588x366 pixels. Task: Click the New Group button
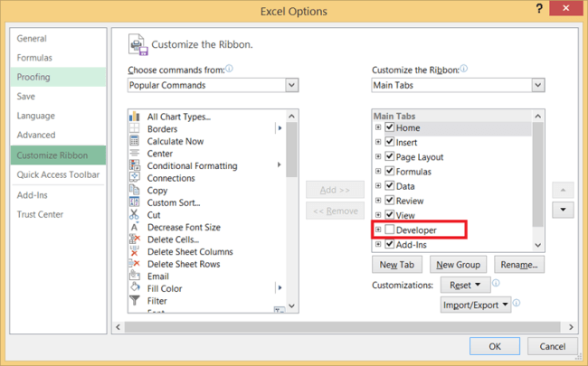coord(458,265)
